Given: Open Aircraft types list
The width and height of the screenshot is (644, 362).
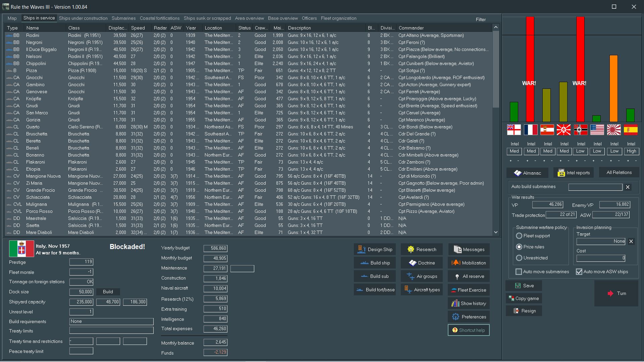Looking at the screenshot, I should tap(422, 290).
